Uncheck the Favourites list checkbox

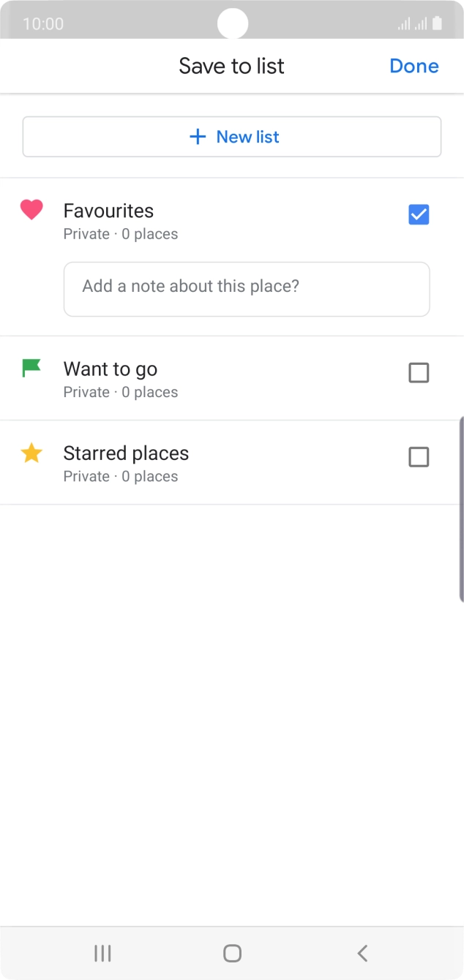click(x=419, y=215)
